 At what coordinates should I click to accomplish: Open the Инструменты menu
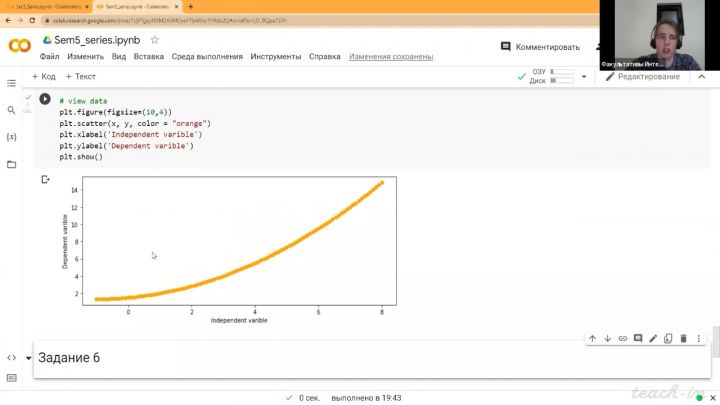click(276, 57)
